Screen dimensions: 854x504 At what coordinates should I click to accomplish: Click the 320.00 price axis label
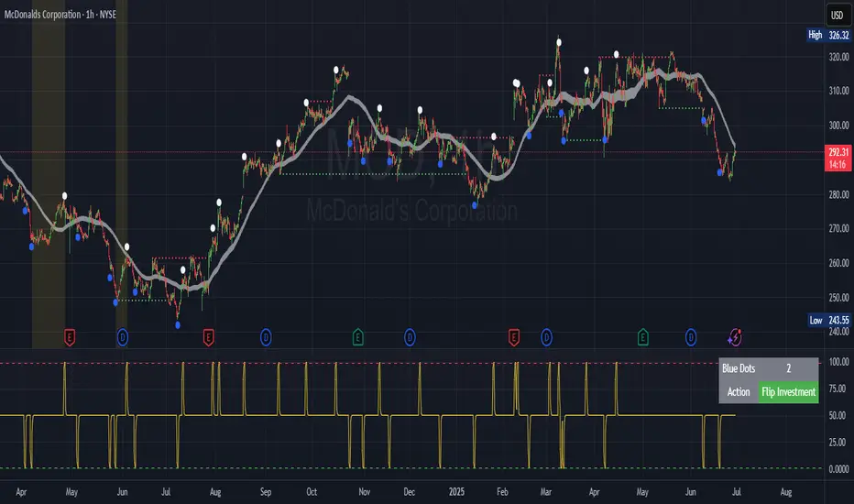point(838,57)
